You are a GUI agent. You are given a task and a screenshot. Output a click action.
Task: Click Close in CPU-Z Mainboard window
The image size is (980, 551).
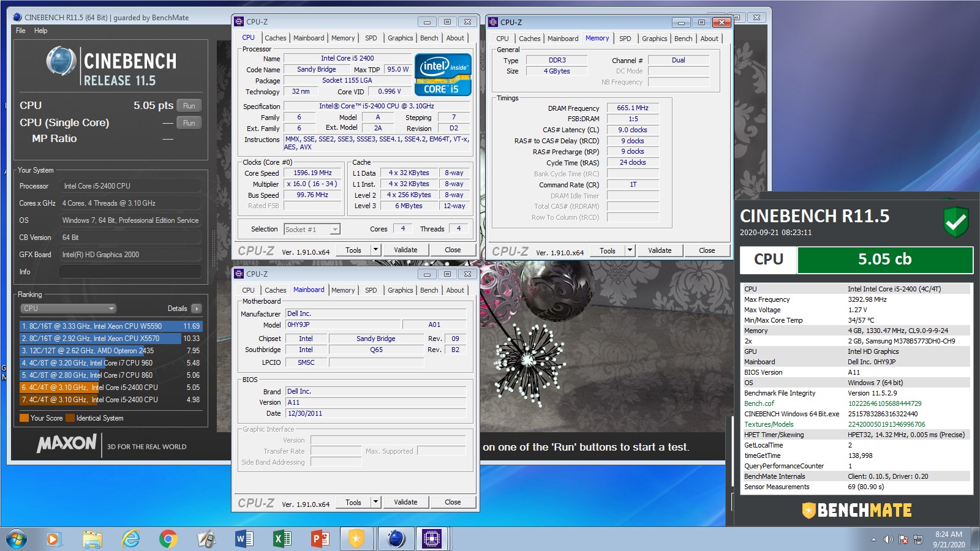pos(453,502)
